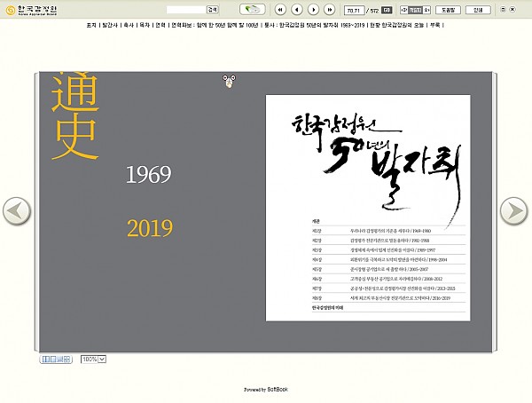
Task: Open the 100% zoom dropdown
Action: (93, 360)
